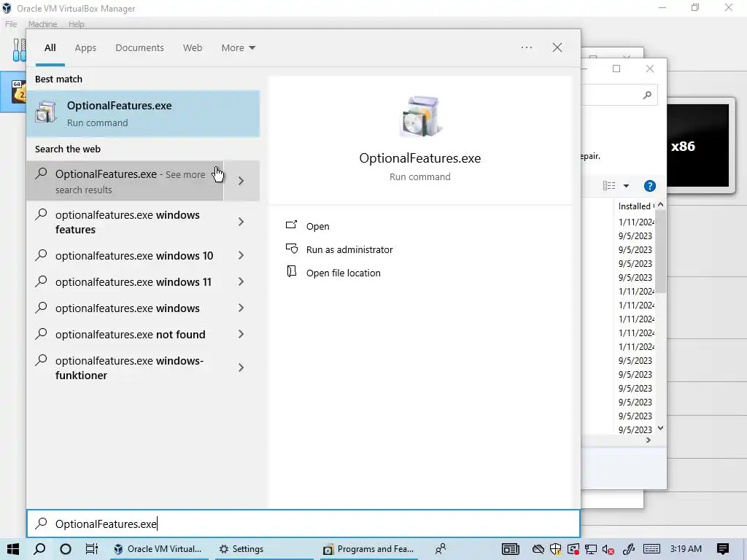Switch to the Web search tab
This screenshot has height=560, width=747.
click(193, 47)
